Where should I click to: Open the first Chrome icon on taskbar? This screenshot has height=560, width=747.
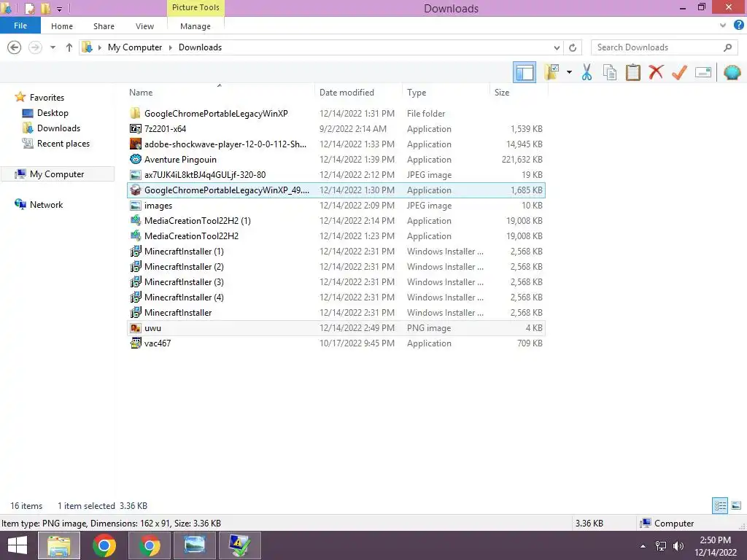coord(104,545)
